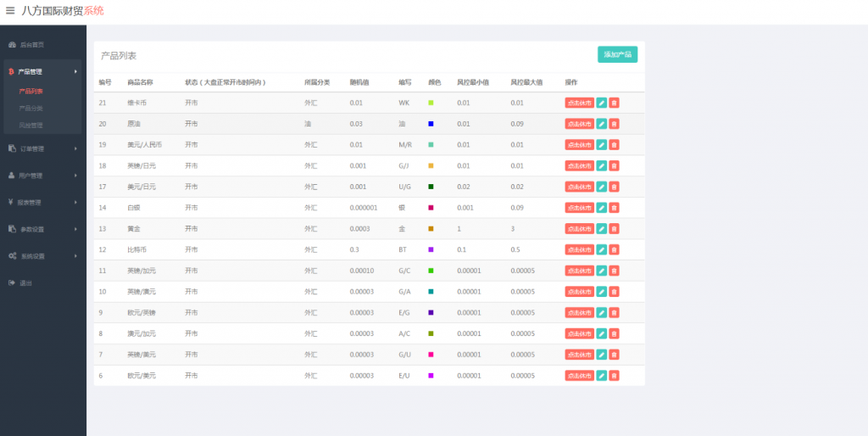Viewport: 868px width, 436px height.
Task: Expand the 订单管理 sidebar menu
Action: coord(42,148)
